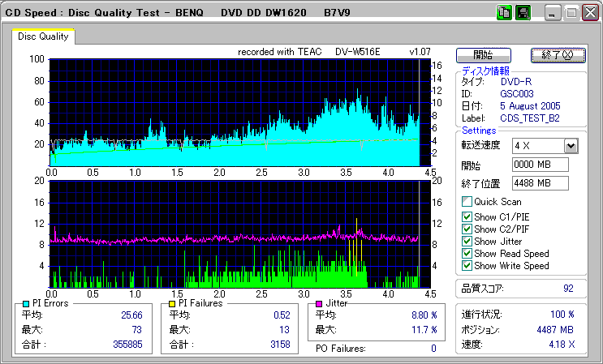Click the yellow PI Failures color swatch
The image size is (603, 364).
coord(171,303)
